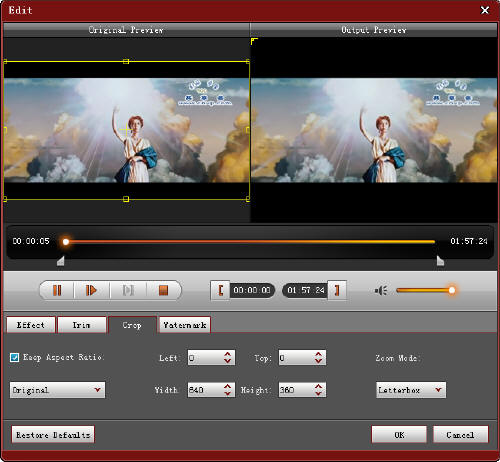Pause playback with the pause button
Viewport: 500px width, 462px height.
click(x=57, y=290)
